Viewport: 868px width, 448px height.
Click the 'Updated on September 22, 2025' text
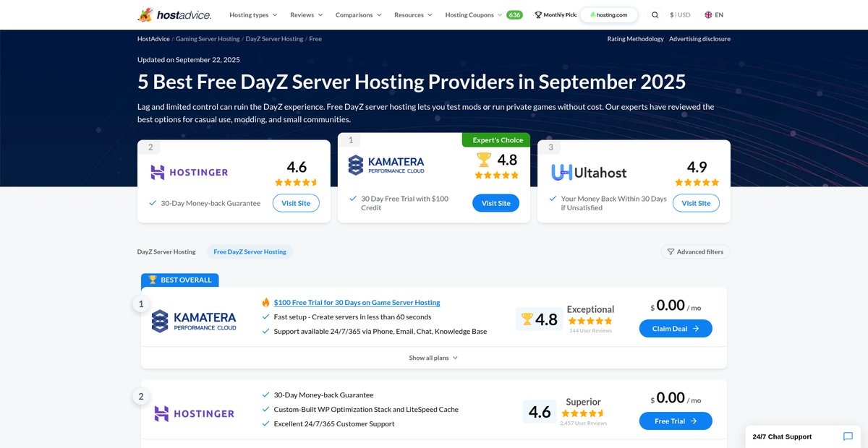point(189,60)
